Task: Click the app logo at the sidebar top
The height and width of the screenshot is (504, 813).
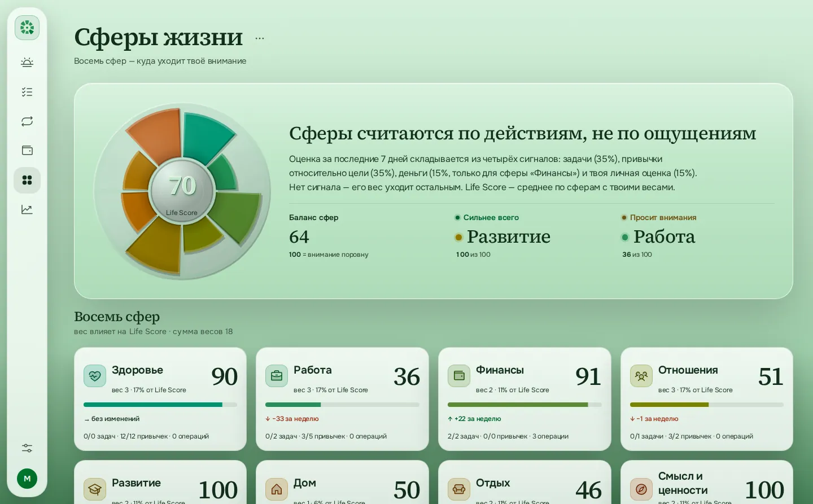Action: [x=27, y=28]
